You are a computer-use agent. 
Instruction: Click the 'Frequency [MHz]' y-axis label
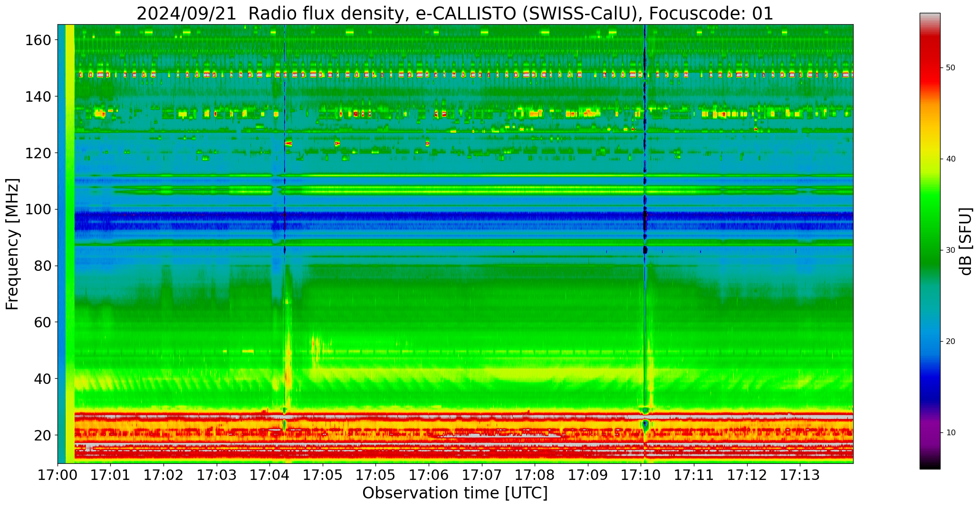tap(12, 244)
